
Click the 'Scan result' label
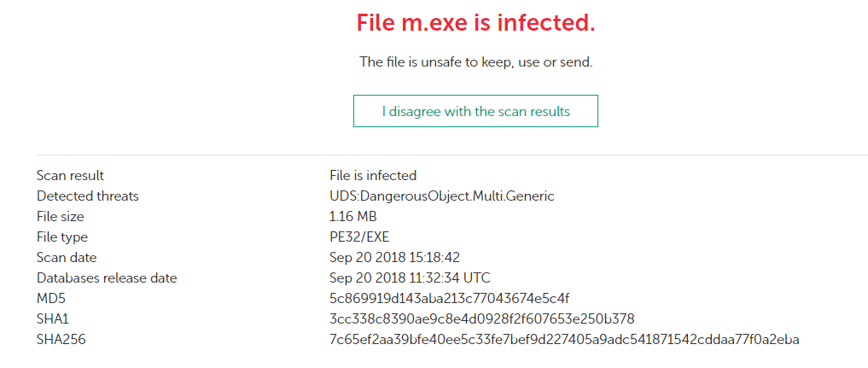70,176
